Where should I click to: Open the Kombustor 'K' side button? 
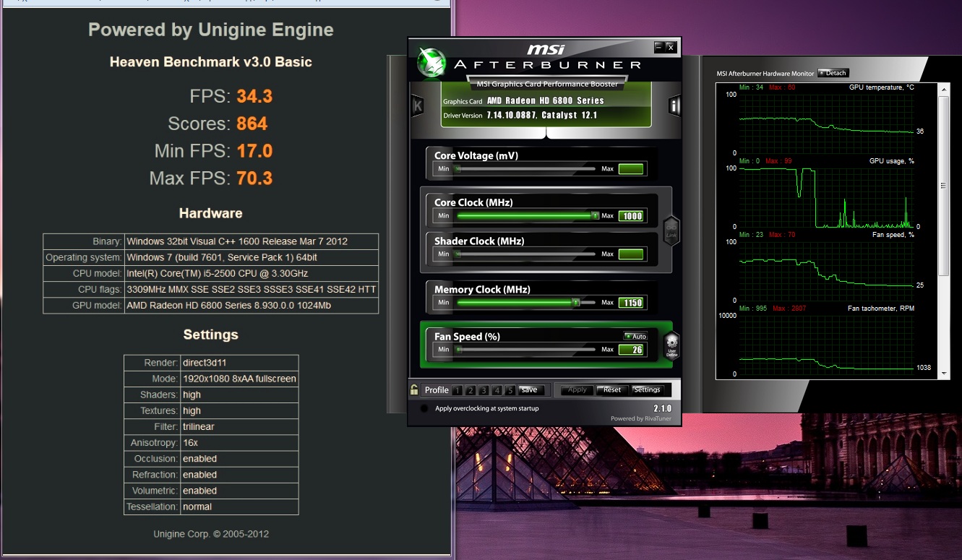tap(417, 106)
